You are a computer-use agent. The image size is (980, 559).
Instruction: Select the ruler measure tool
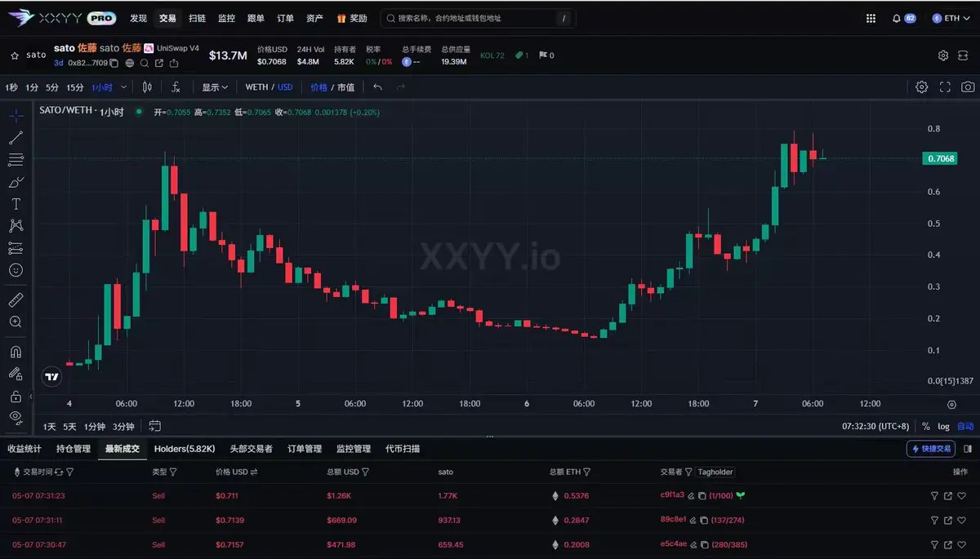click(x=16, y=299)
